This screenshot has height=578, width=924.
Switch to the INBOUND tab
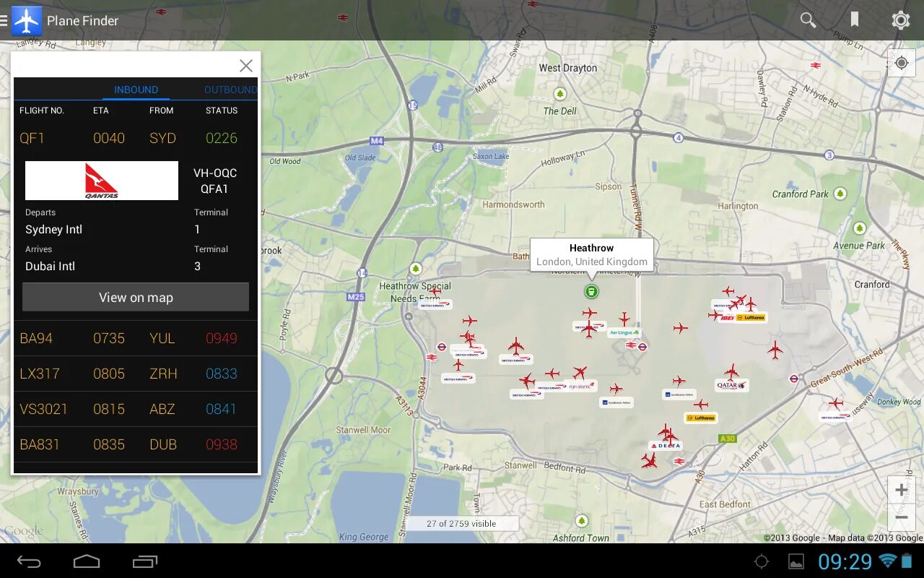click(136, 90)
